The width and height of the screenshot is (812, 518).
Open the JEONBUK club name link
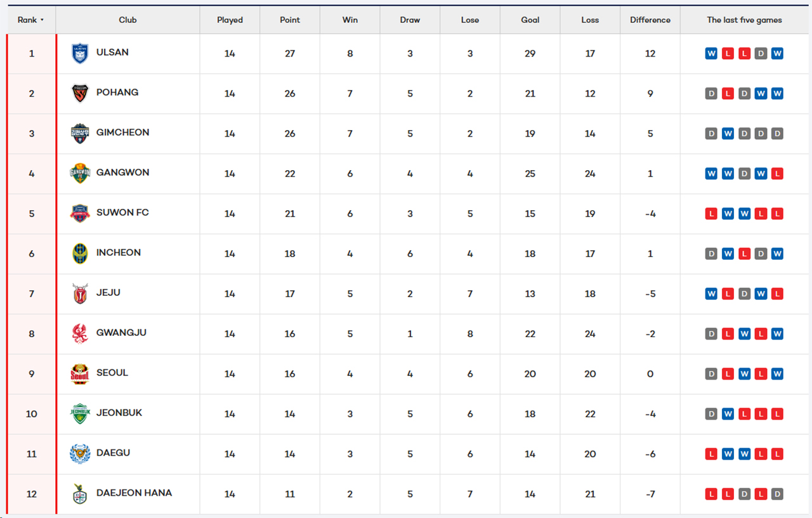(119, 413)
